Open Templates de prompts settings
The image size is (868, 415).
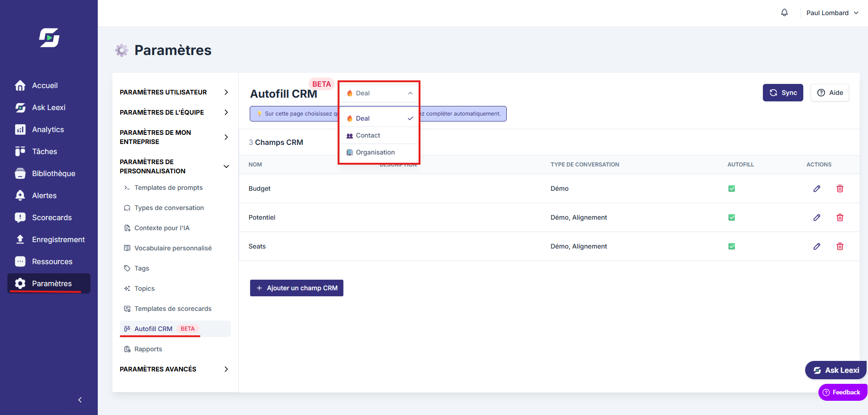coord(175,188)
